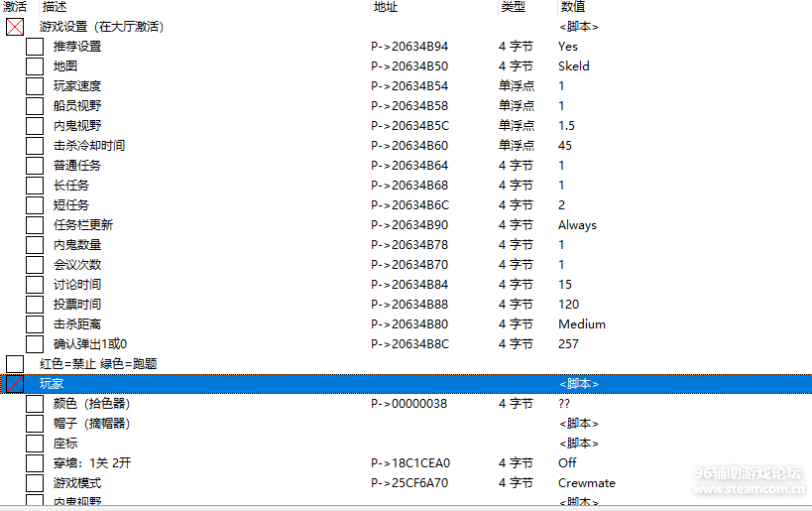Tick the checkbox for 玩家速度
812x511 pixels.
(x=35, y=86)
